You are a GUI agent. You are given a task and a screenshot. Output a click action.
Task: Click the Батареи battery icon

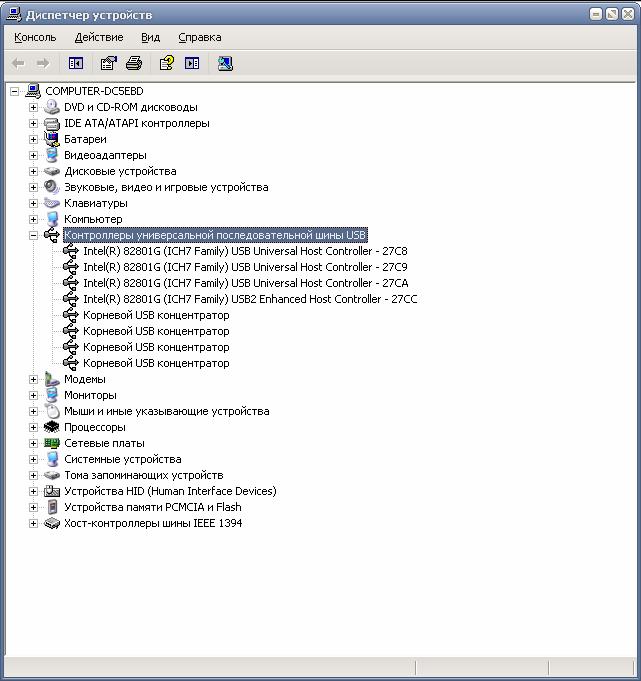[x=52, y=139]
